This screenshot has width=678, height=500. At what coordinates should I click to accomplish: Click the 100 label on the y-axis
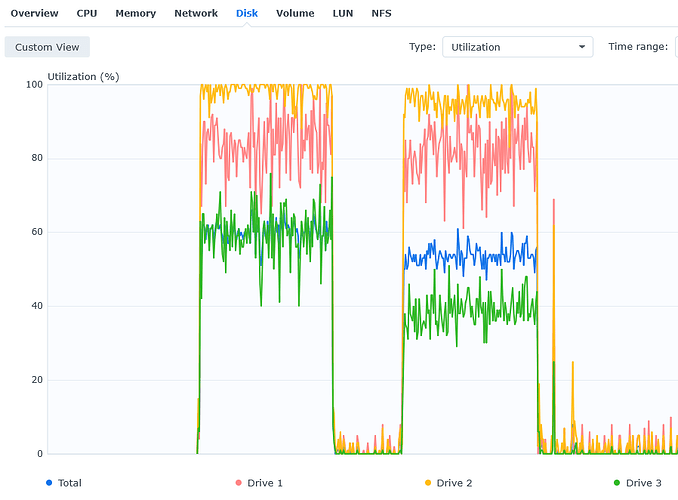coord(32,84)
